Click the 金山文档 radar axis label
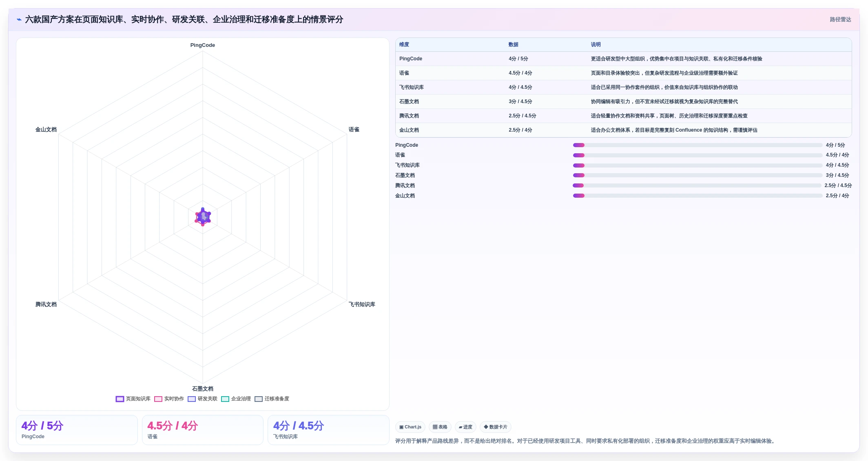The image size is (868, 461). (x=46, y=130)
